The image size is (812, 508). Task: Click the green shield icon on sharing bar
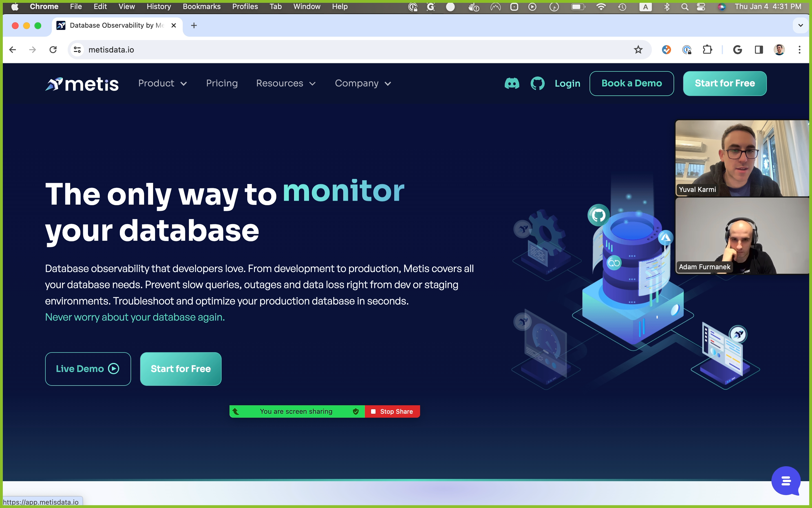click(356, 411)
